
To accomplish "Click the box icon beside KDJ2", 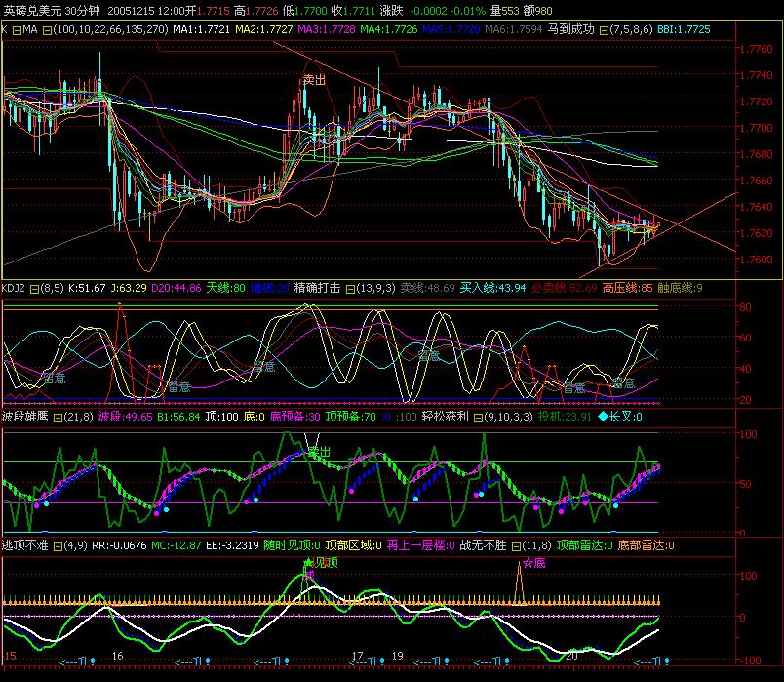I will pyautogui.click(x=35, y=288).
